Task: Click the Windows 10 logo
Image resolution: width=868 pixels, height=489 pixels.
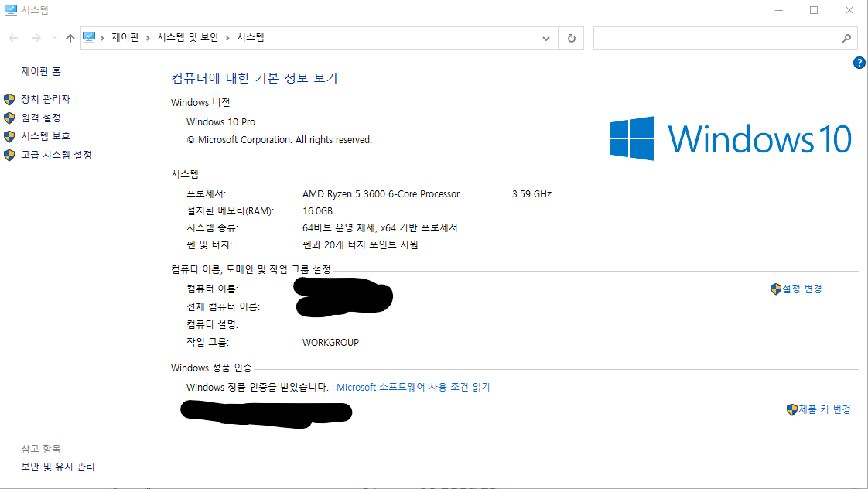Action: coord(730,138)
